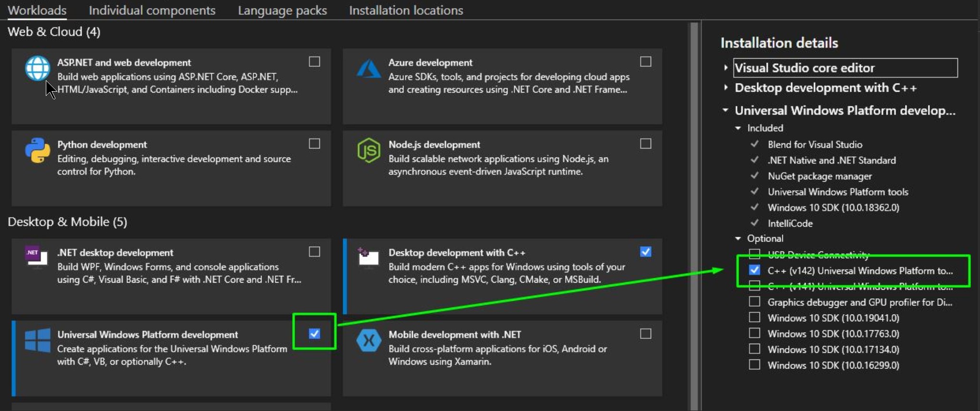Enable USB Device Connectivity option
This screenshot has width=980, height=411.
(754, 253)
